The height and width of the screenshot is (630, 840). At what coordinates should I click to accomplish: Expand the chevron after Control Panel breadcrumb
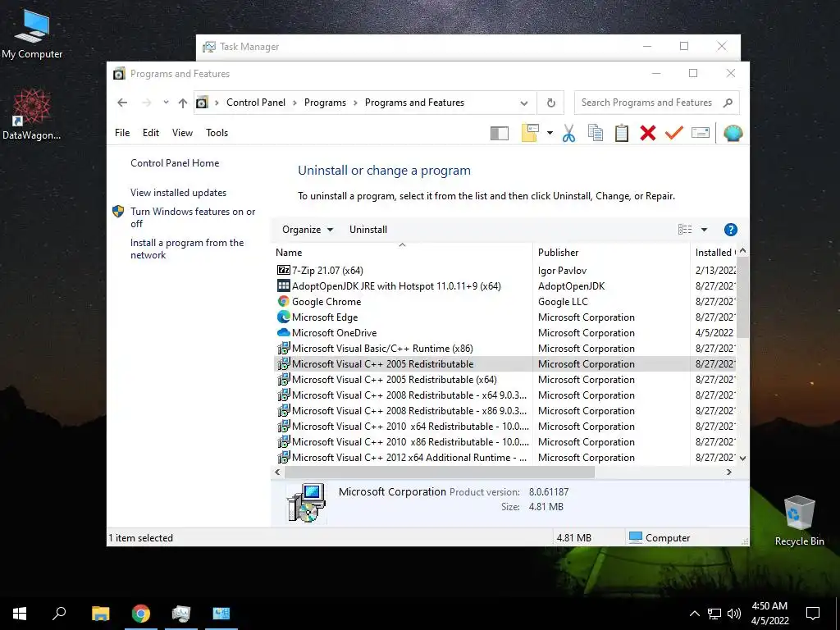(x=294, y=103)
